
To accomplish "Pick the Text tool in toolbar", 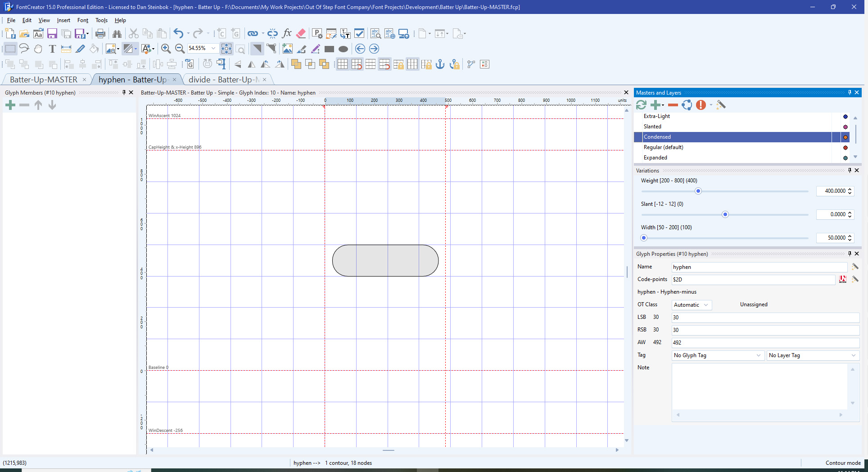I will (x=52, y=49).
